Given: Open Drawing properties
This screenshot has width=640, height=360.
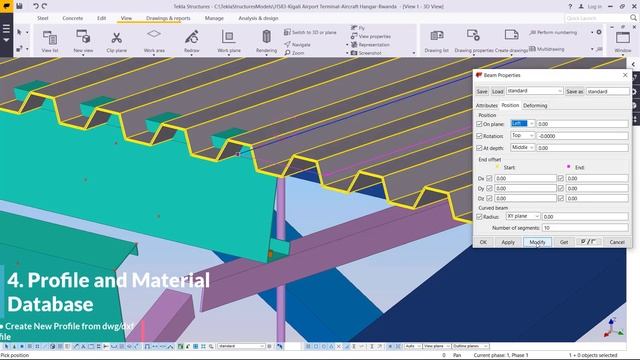Looking at the screenshot, I should [x=473, y=41].
